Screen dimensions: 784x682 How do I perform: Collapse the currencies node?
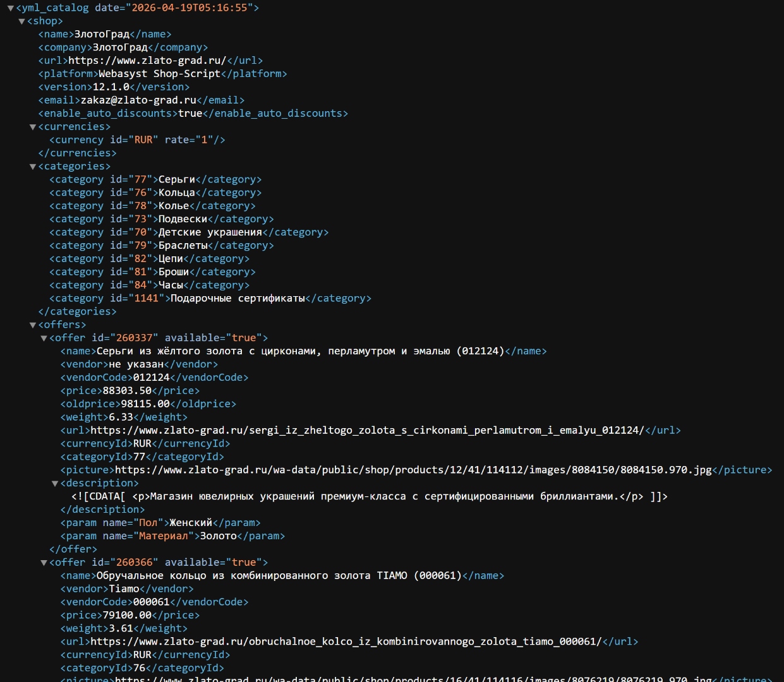(x=33, y=127)
